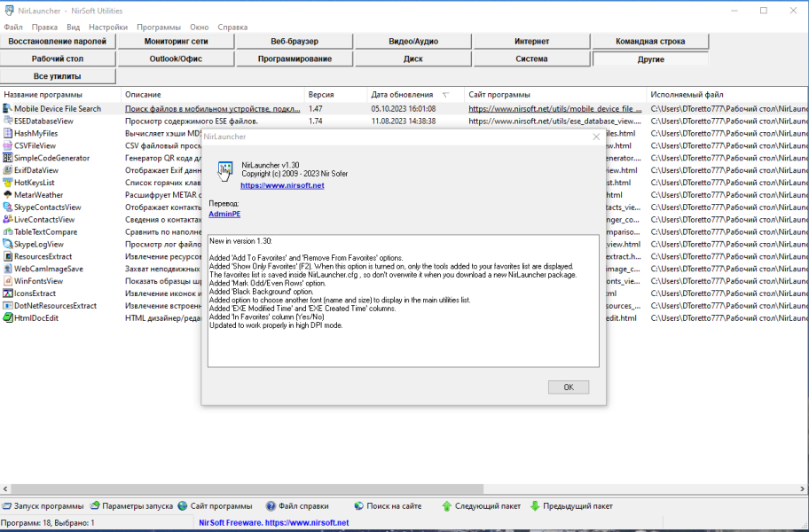Switch to Восстановление паролей category tab

click(58, 42)
